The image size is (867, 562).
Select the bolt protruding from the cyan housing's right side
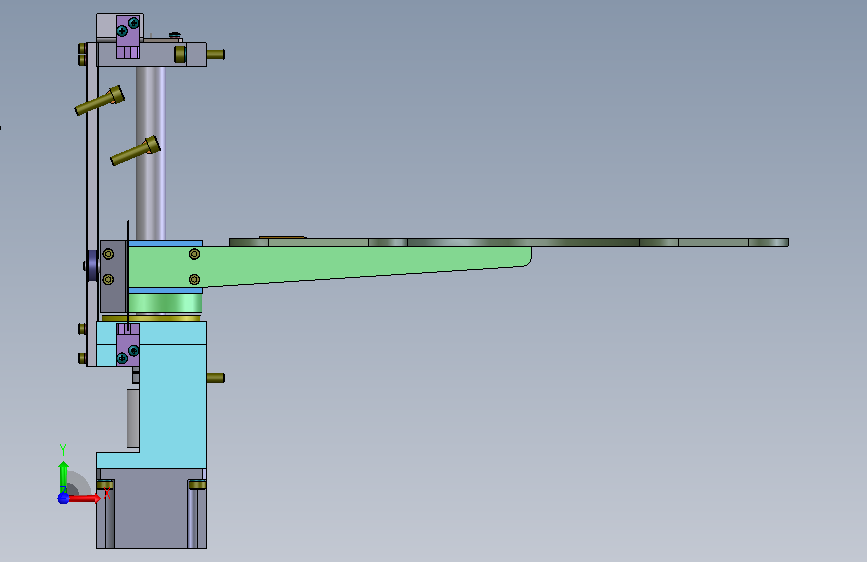[215, 378]
